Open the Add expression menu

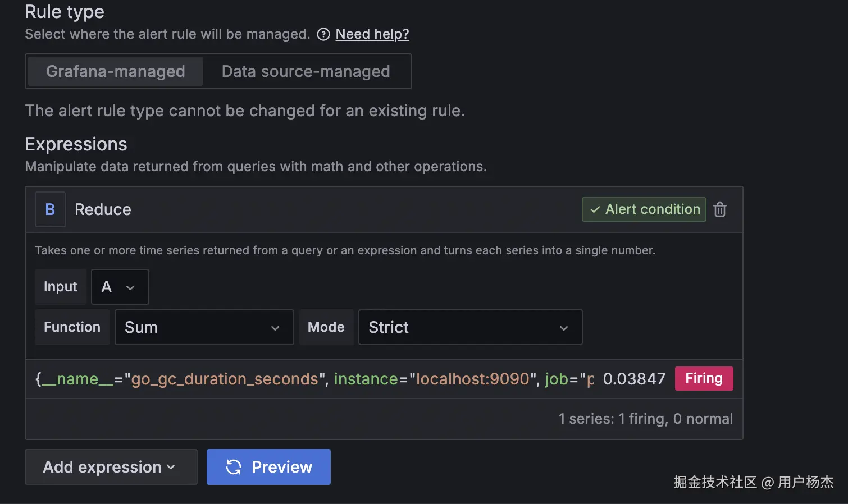(111, 467)
